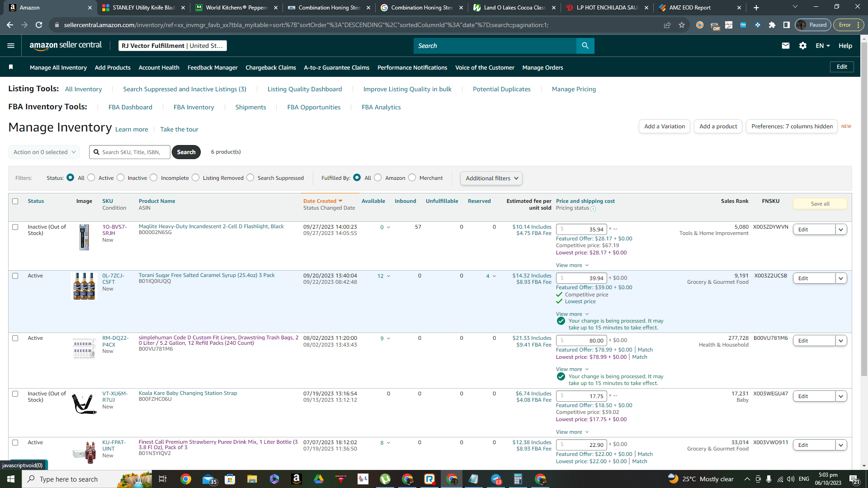Open the Windows Start menu
The height and width of the screenshot is (488, 868).
coord(11,479)
